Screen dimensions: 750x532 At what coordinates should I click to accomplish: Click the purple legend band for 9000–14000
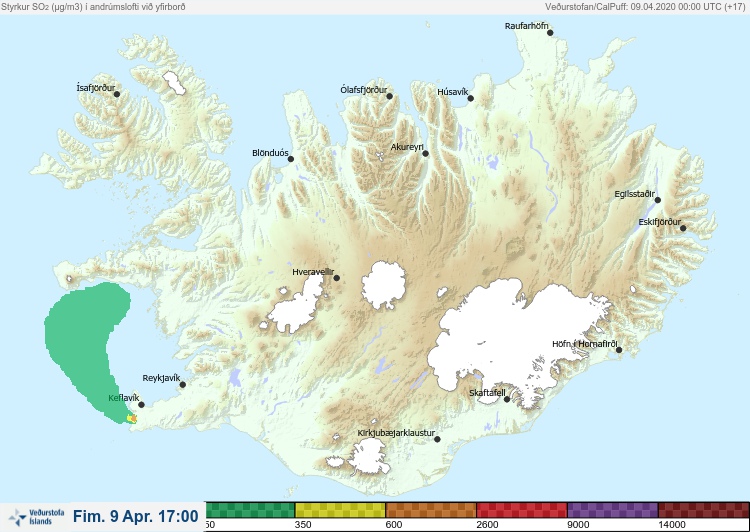613,510
